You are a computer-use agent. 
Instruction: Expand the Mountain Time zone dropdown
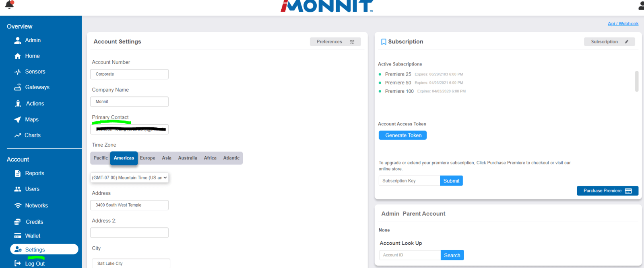coord(129,178)
